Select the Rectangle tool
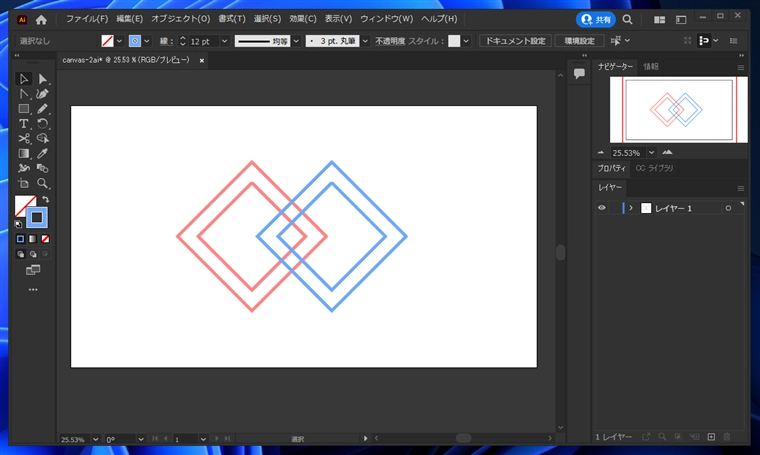Screen dimensions: 760x455 23,109
